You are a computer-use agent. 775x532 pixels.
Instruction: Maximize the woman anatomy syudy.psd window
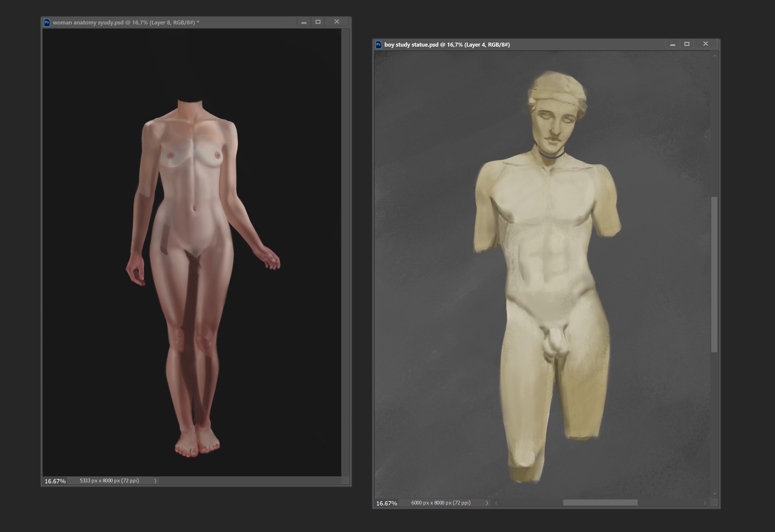click(x=318, y=22)
